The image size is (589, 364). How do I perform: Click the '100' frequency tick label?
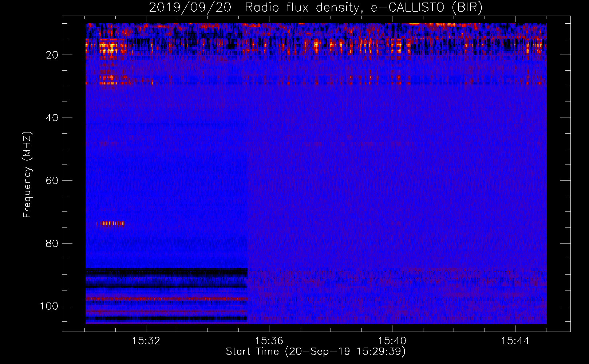point(49,306)
